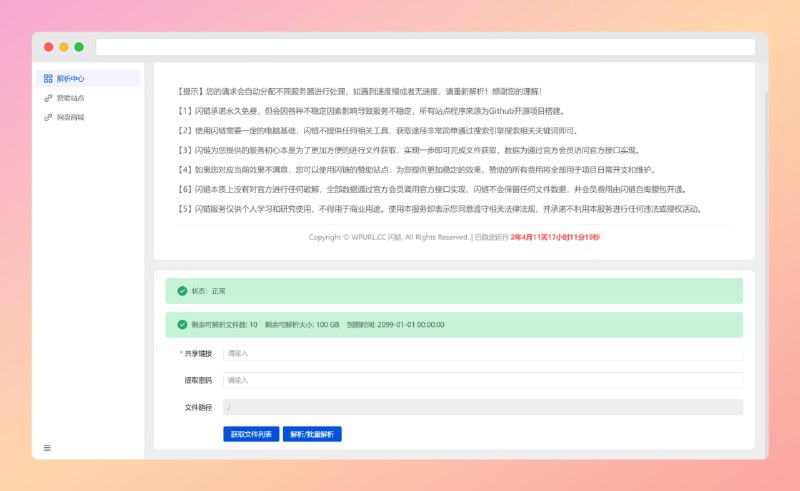Go to the 赞助站点 sidebar menu item

70,98
